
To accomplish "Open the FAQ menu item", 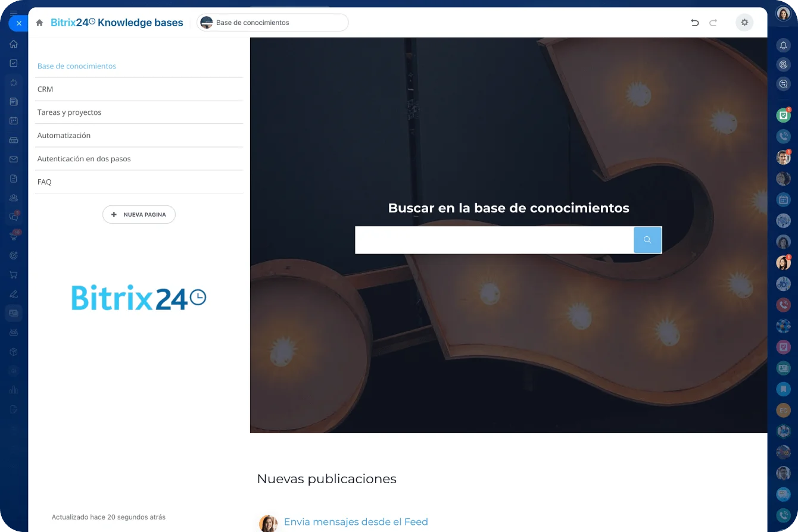I will (x=45, y=182).
